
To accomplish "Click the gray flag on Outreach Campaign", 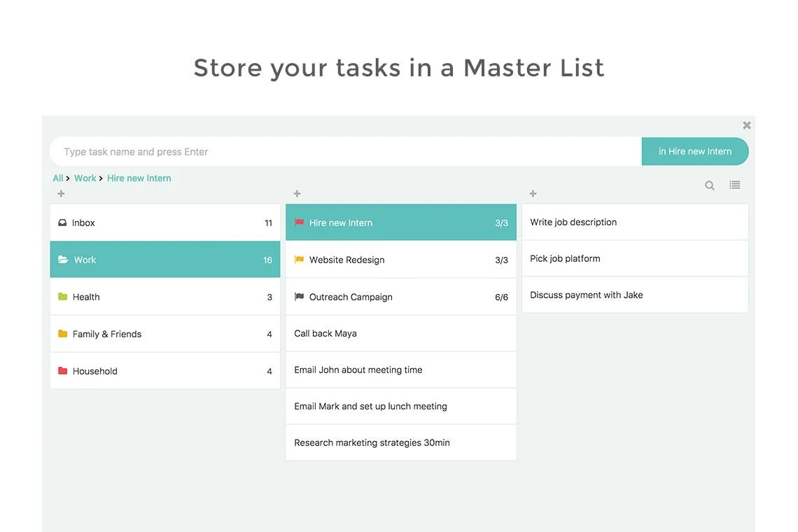I will (x=300, y=297).
